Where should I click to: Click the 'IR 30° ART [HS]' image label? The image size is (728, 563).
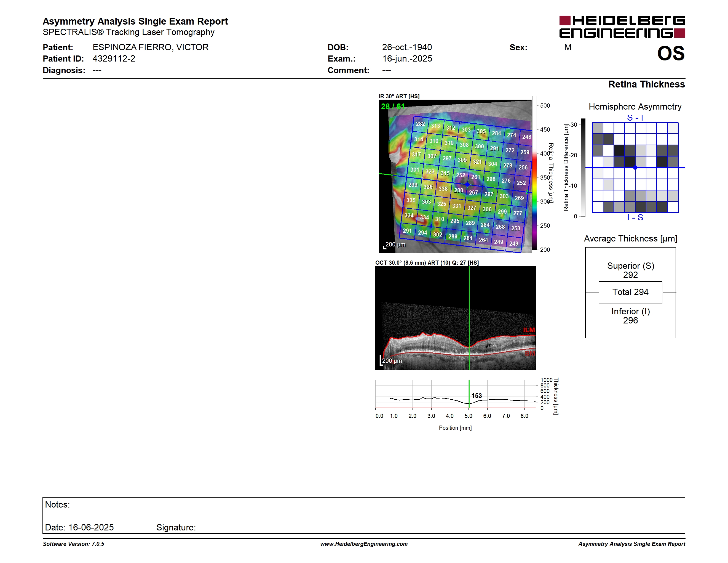399,96
